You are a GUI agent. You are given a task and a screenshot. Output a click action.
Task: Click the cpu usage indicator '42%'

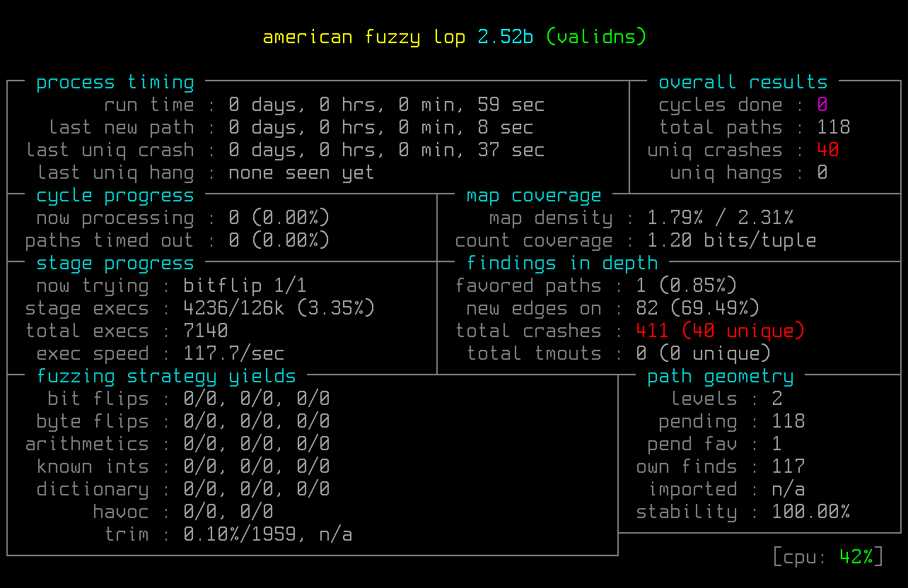click(856, 558)
